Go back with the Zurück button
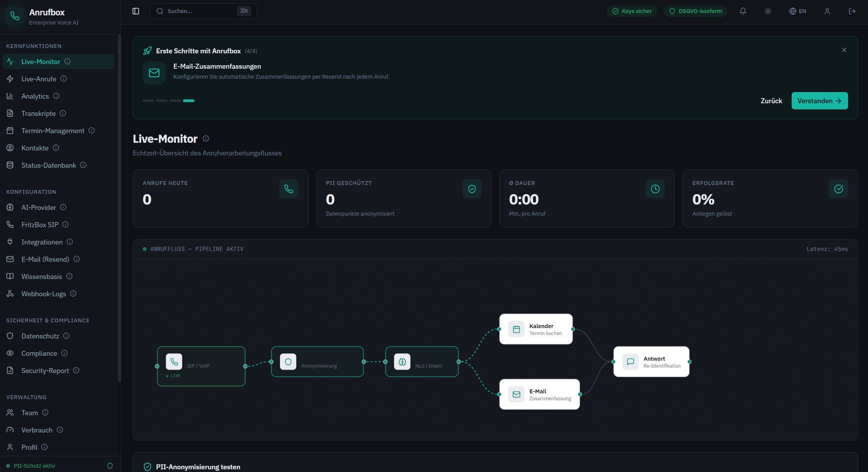 (771, 101)
